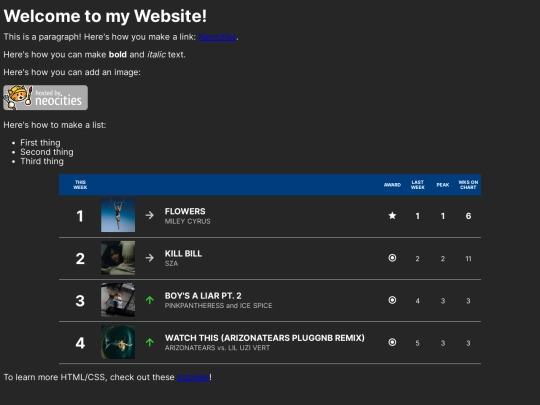This screenshot has width=540, height=405.
Task: Click the PEAK column header
Action: 443,185
